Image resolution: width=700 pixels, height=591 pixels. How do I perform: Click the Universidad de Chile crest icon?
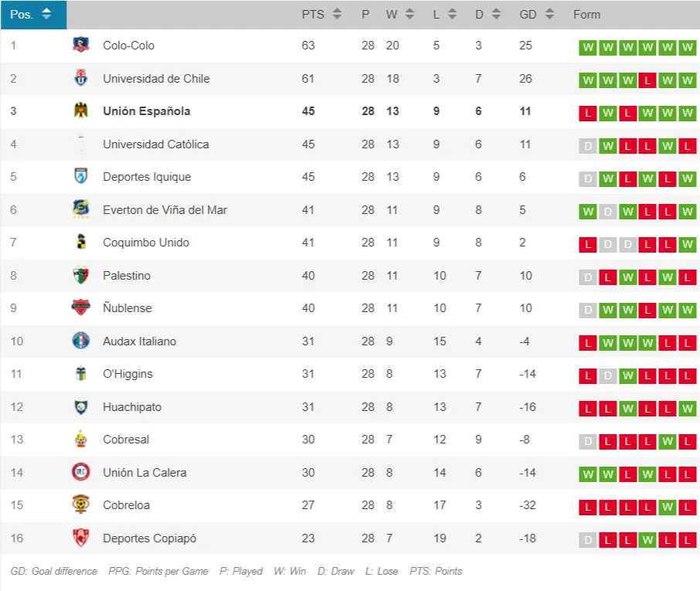point(80,78)
